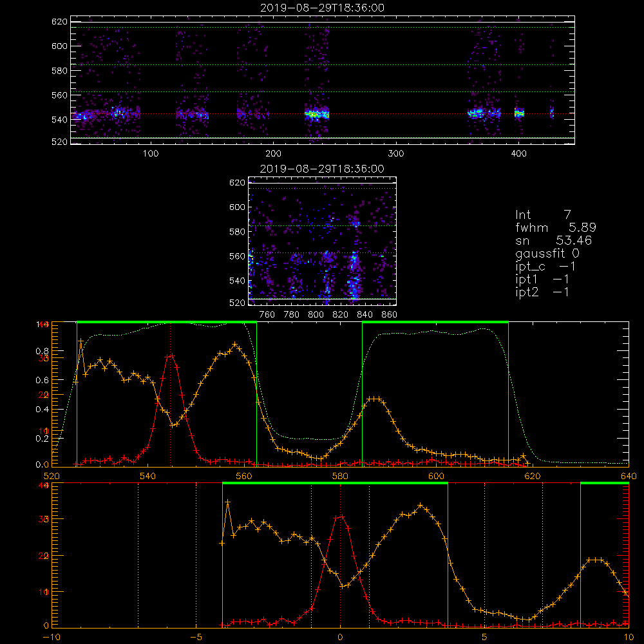Select the 'fwhm 5.89' value
The width and height of the screenshot is (644, 644).
(x=556, y=227)
